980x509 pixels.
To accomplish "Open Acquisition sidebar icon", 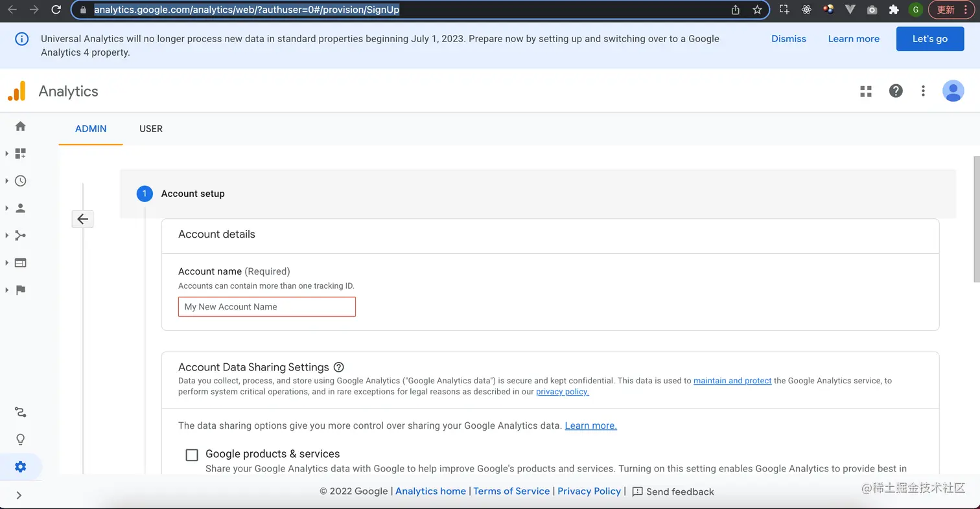I will [x=21, y=236].
